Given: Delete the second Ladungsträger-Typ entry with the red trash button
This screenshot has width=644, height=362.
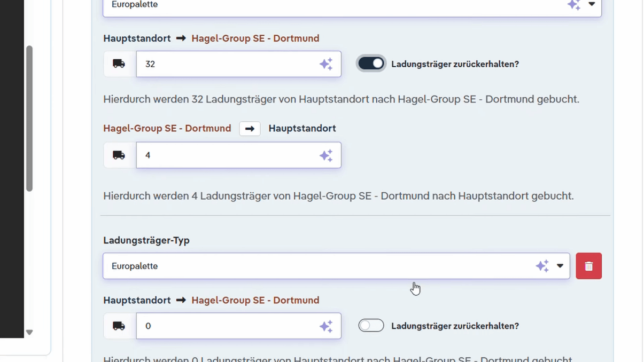Looking at the screenshot, I should click(x=589, y=266).
